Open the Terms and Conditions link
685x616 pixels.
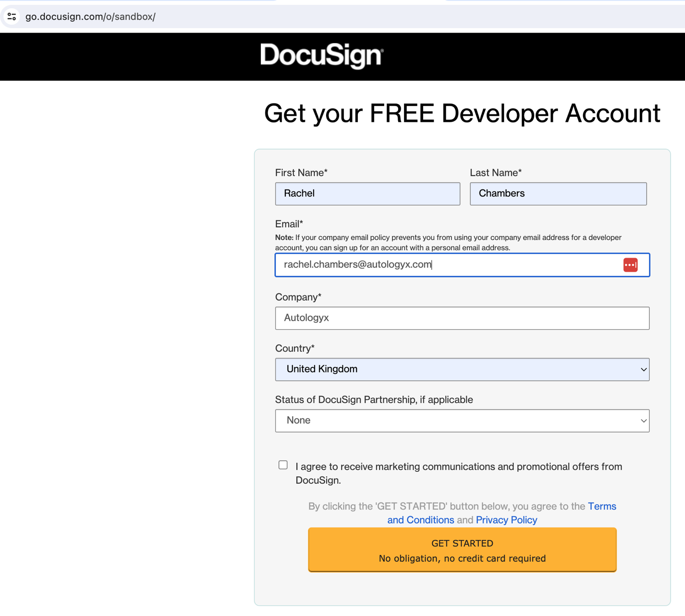click(x=502, y=513)
